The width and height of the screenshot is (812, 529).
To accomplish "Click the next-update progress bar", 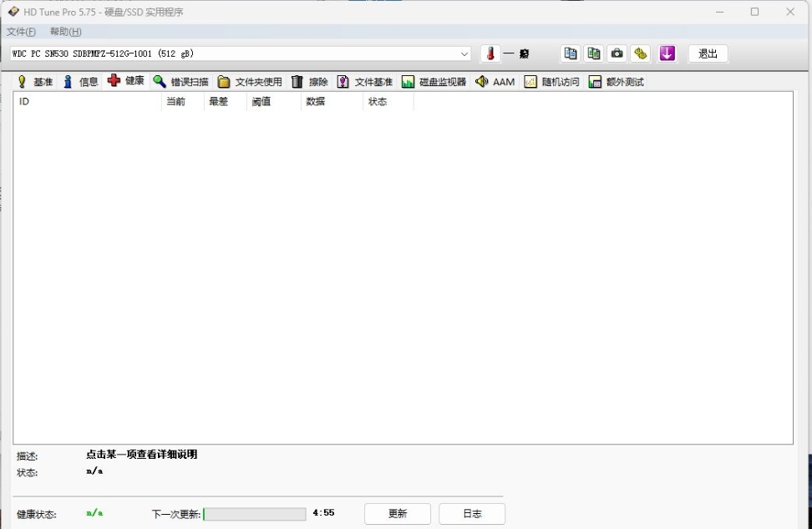I will (255, 514).
